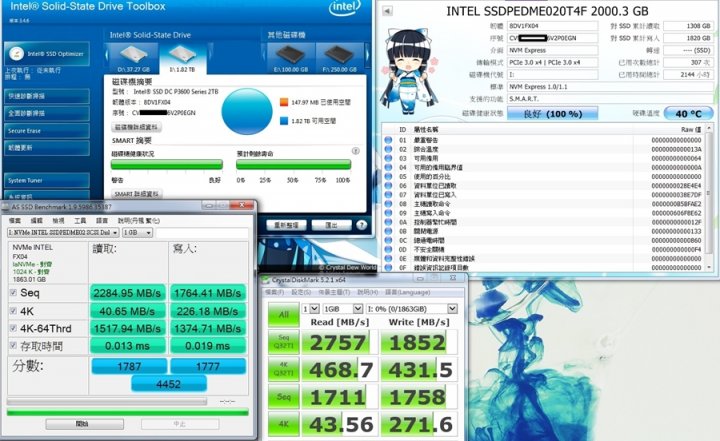Open the help (H) menu in CrystalDiskMark
This screenshot has width=720, height=441.
point(368,292)
